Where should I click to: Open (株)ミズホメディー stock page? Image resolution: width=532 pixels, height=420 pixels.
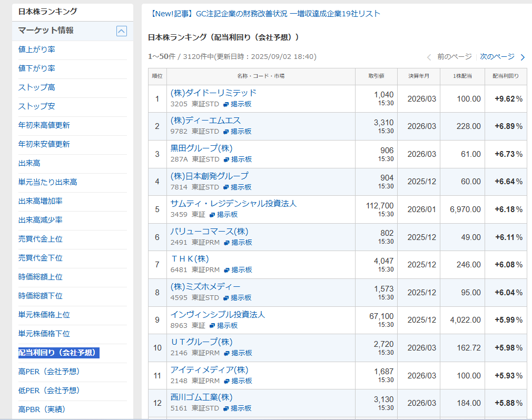pos(205,287)
